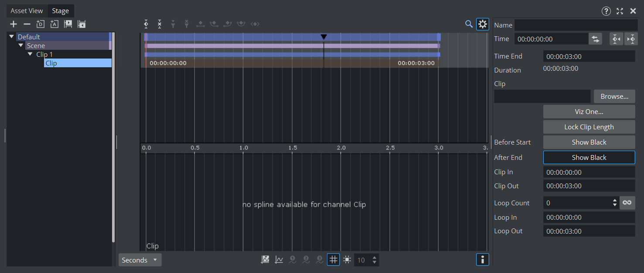The width and height of the screenshot is (644, 273).
Task: Toggle the gear settings panel button
Action: pyautogui.click(x=482, y=24)
